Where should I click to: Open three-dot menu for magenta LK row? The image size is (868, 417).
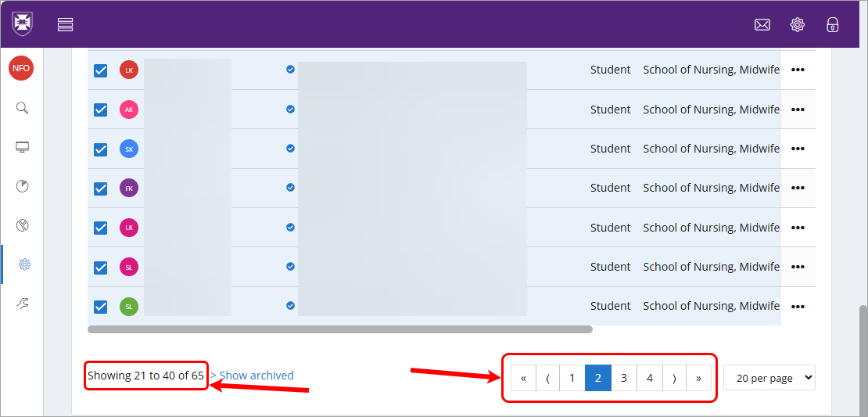click(x=798, y=228)
